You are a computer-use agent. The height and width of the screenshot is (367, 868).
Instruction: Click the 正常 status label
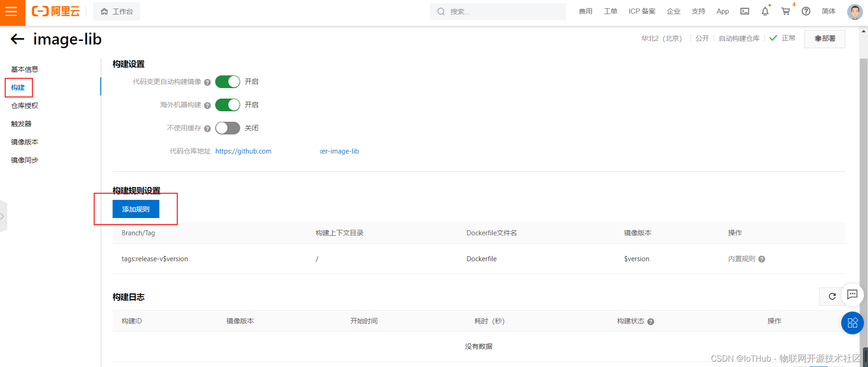[x=789, y=38]
